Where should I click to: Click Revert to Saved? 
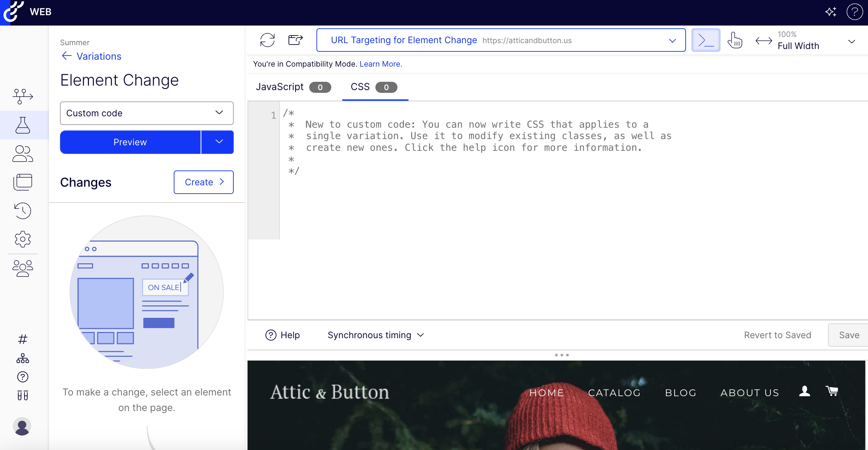[778, 335]
